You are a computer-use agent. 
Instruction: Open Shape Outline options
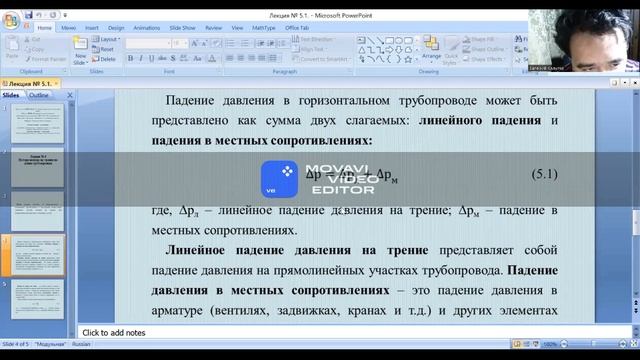(x=485, y=49)
